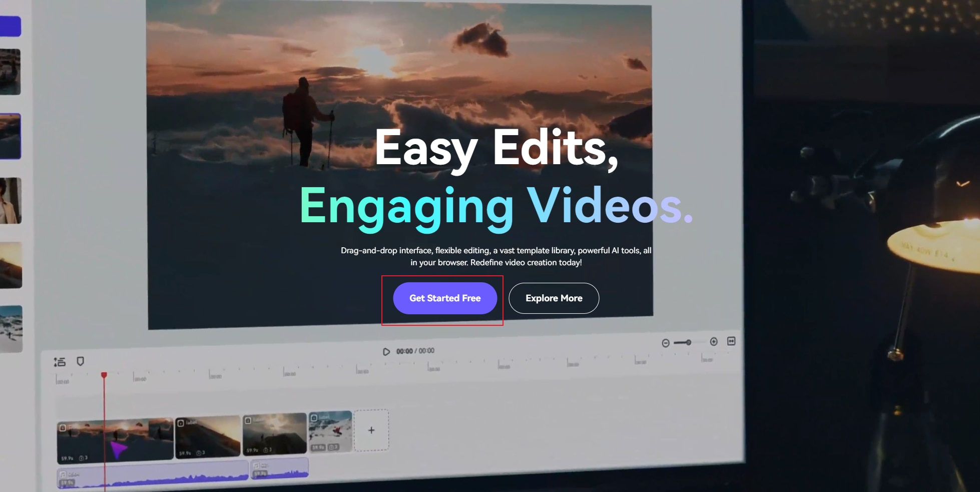The width and height of the screenshot is (980, 492).
Task: Zoom in the timeline with plus icon
Action: [714, 341]
